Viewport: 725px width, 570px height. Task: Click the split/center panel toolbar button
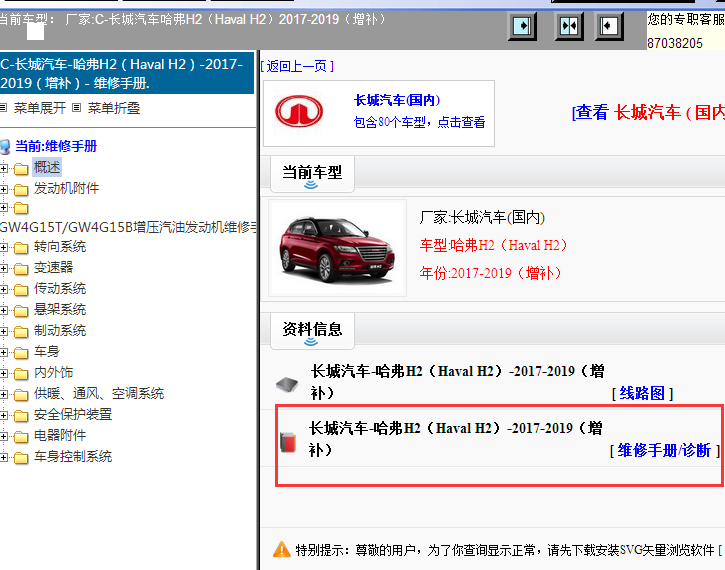point(569,26)
